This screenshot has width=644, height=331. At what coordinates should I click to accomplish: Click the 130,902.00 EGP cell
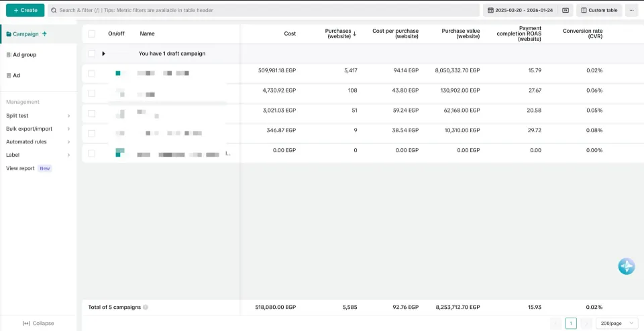point(461,90)
